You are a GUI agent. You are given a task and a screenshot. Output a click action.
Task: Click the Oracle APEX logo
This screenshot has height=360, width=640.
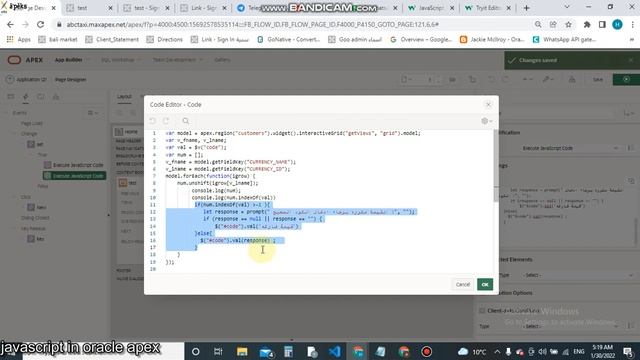point(25,60)
